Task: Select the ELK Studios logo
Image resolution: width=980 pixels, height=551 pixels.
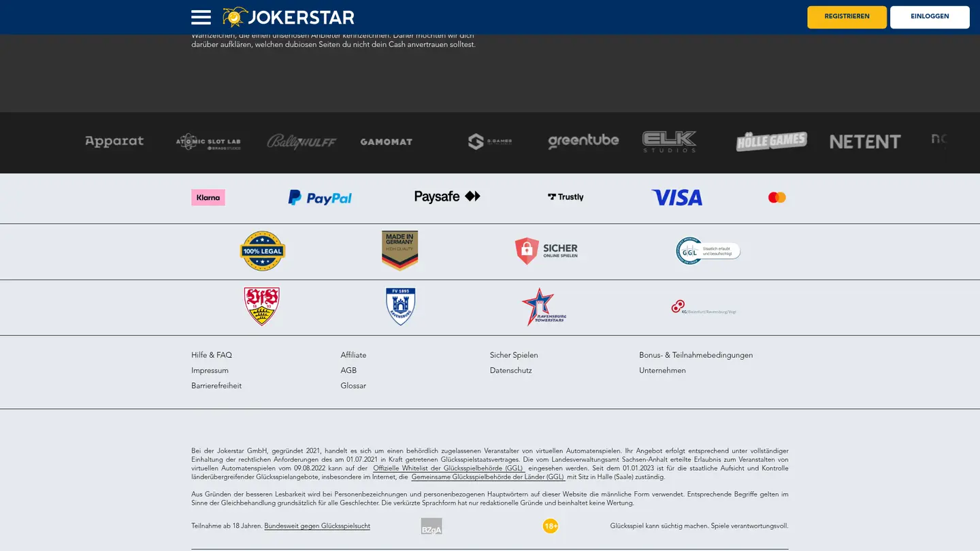Action: point(669,141)
